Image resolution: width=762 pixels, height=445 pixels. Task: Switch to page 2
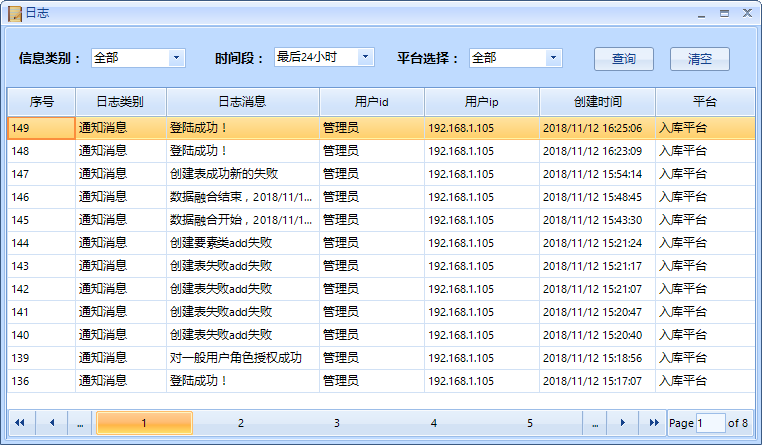click(240, 423)
